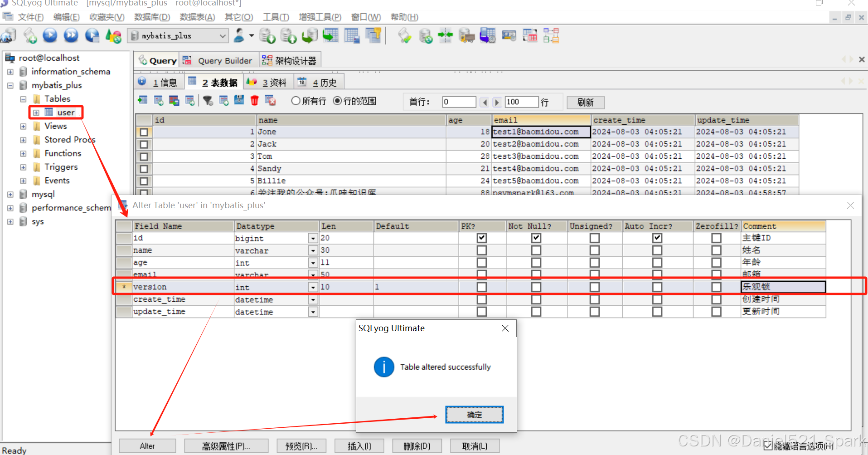Click the red trash delete row icon
This screenshot has width=868, height=455.
[254, 100]
